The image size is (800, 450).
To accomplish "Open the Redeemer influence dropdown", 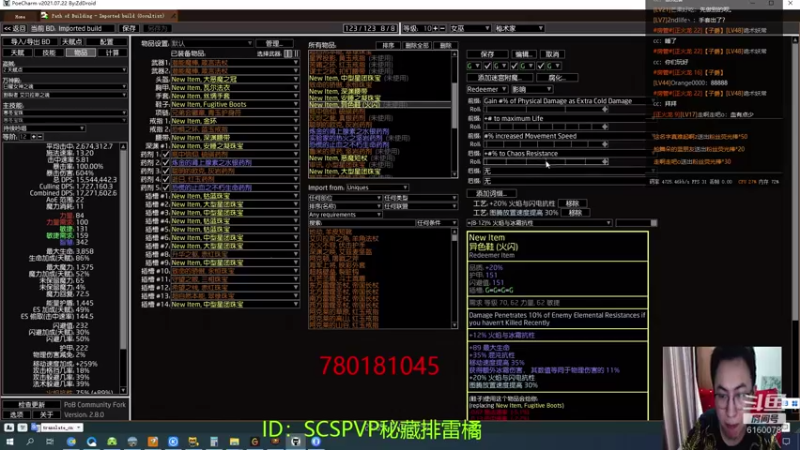I will pos(486,89).
